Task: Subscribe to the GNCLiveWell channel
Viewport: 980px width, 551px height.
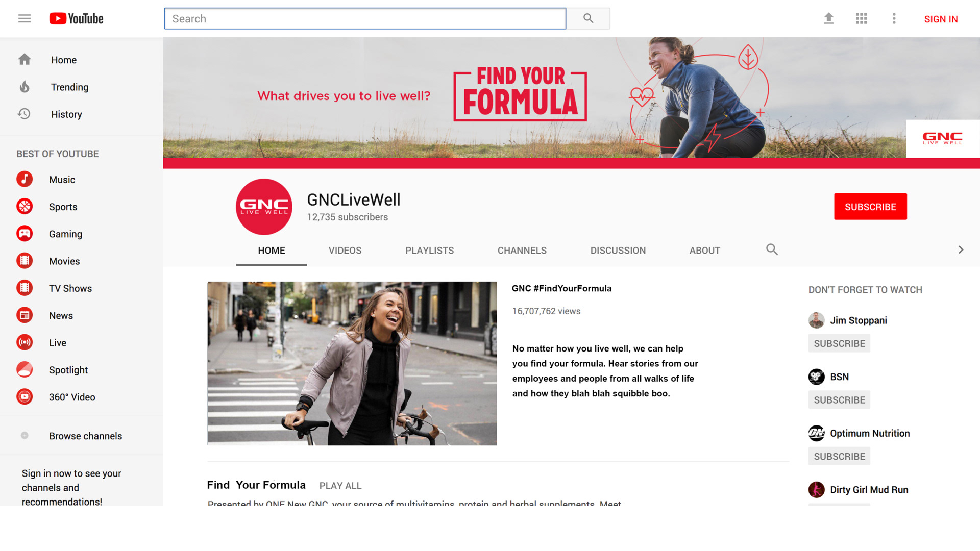Action: coord(870,207)
